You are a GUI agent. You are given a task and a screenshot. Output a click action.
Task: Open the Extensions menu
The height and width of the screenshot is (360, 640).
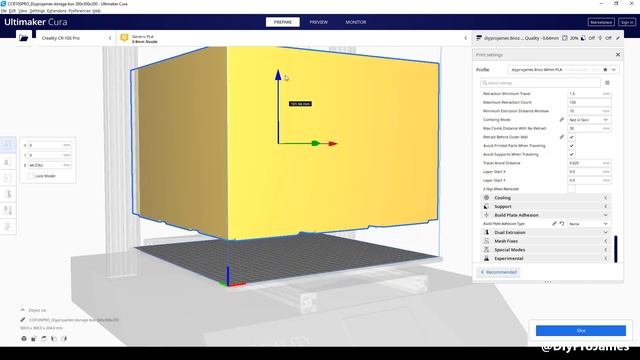pyautogui.click(x=57, y=11)
